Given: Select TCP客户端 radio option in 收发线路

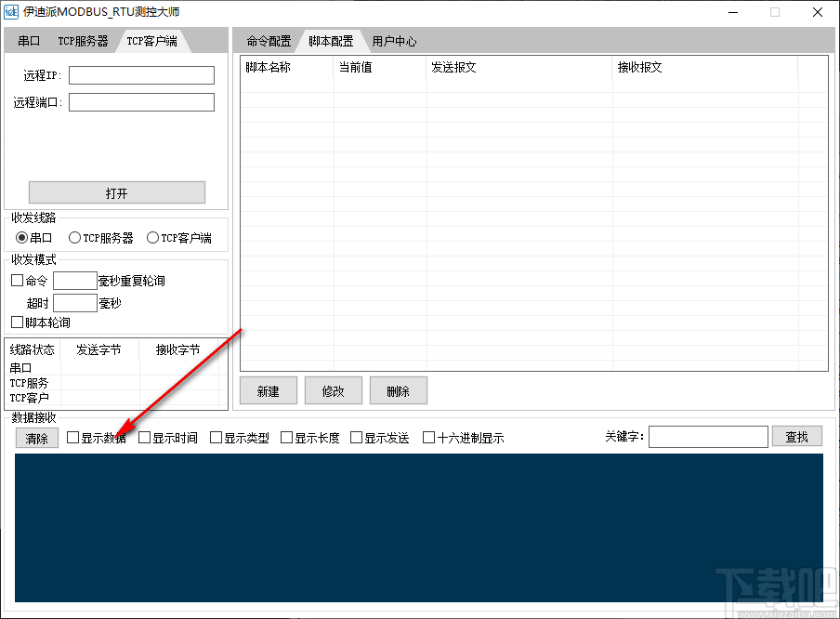Looking at the screenshot, I should tap(152, 237).
